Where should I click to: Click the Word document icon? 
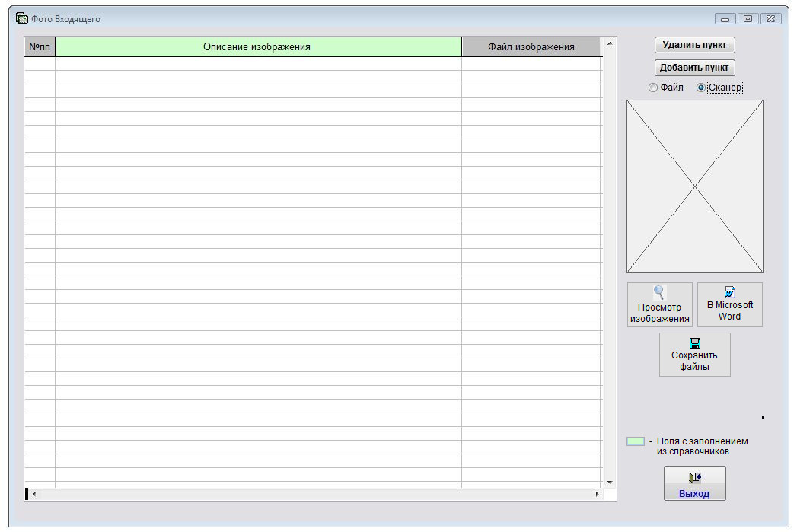tap(729, 291)
